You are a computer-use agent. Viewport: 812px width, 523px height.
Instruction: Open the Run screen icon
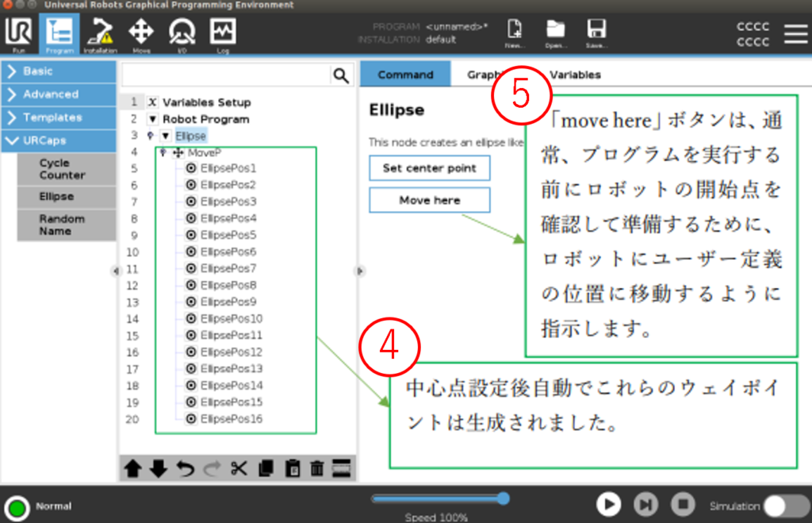[x=19, y=34]
